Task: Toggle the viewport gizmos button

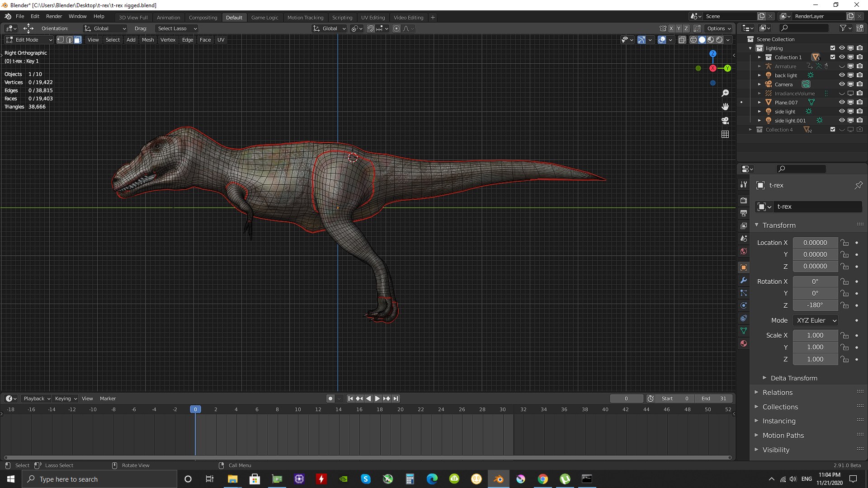Action: [642, 40]
